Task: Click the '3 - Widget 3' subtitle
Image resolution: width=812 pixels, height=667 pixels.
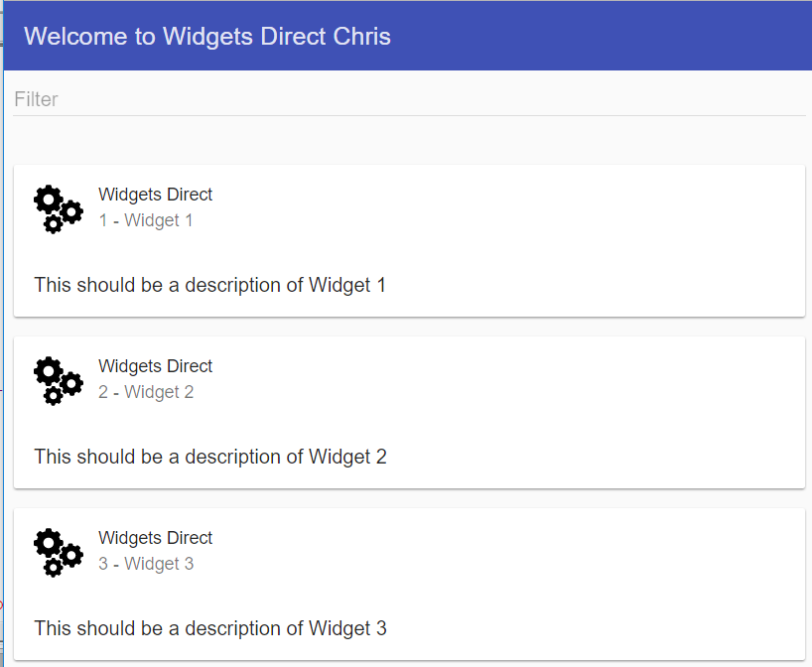Action: (146, 564)
